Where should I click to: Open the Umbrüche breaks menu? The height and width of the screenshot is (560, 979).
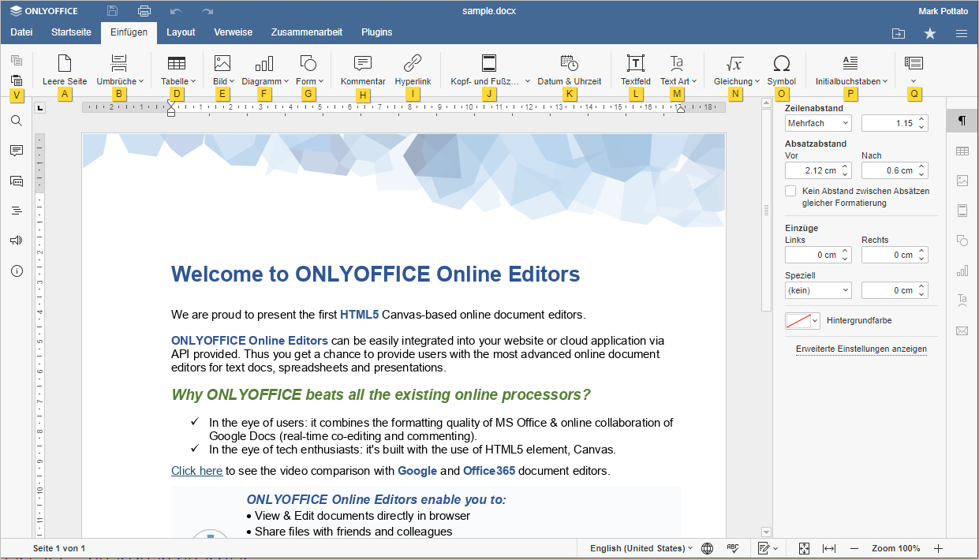pyautogui.click(x=120, y=70)
